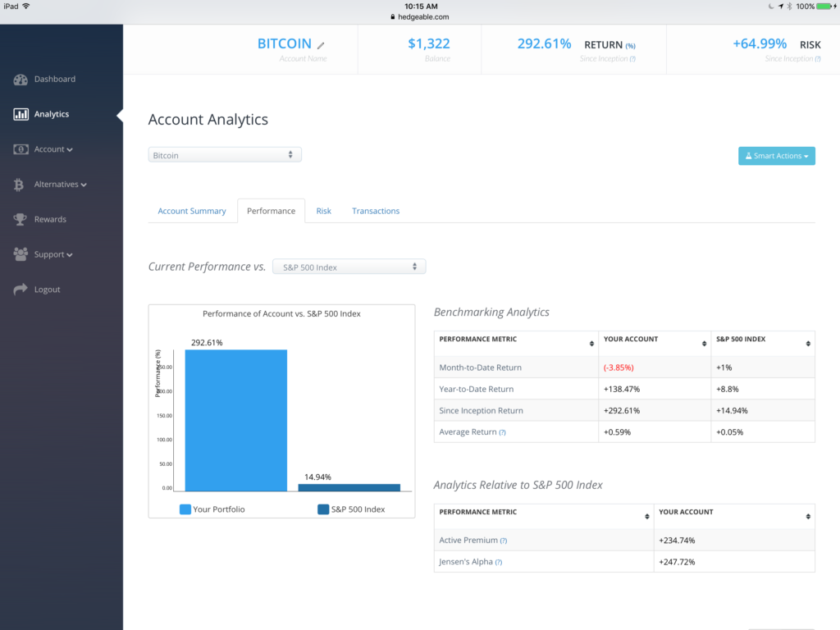Click the (-3.85%) Month-to-Date cell
This screenshot has height=630, width=840.
pos(619,367)
